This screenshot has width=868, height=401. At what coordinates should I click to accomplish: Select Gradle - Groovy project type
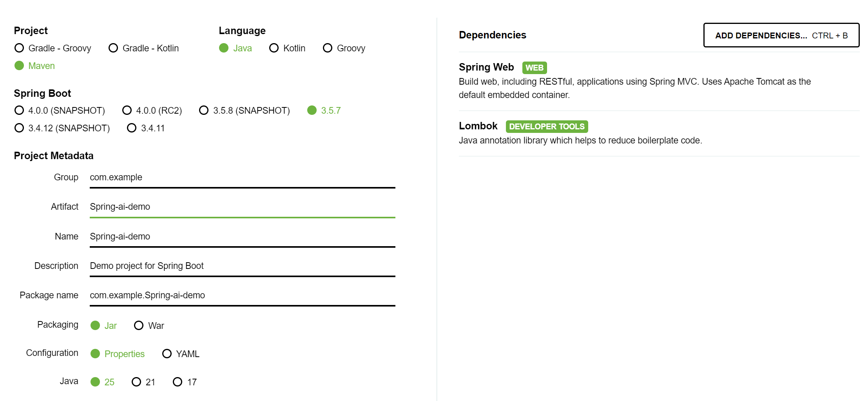19,48
